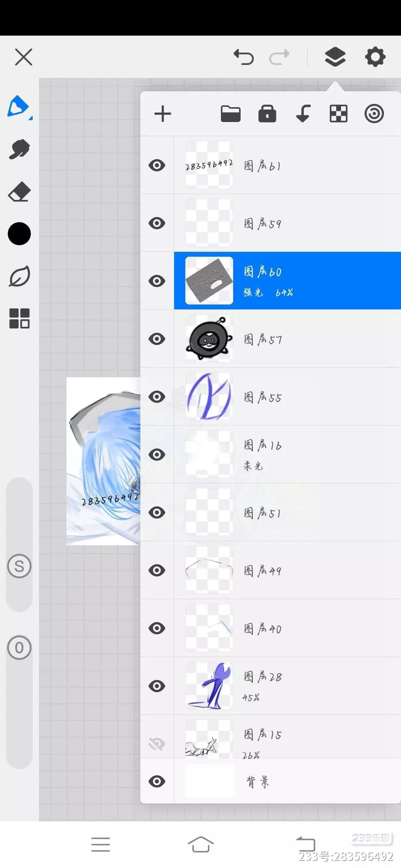
Task: Toggle clipping mask arrow icon
Action: [x=303, y=114]
